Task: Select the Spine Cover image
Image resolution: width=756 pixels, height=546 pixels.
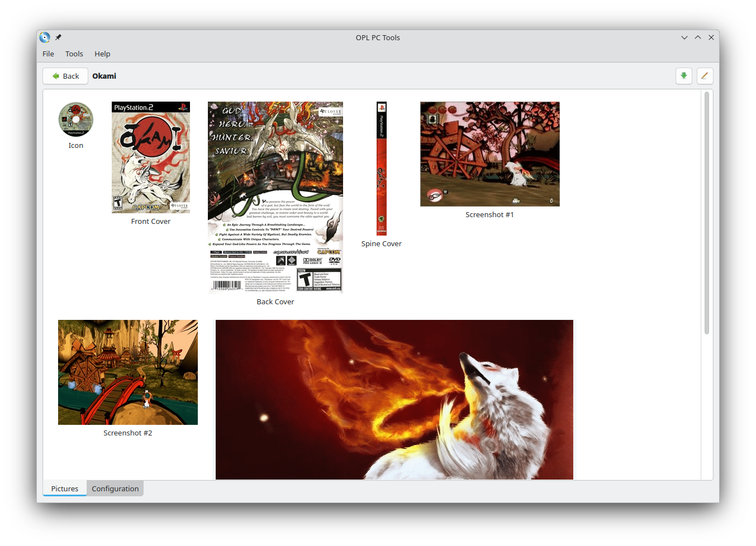Action: (x=382, y=169)
